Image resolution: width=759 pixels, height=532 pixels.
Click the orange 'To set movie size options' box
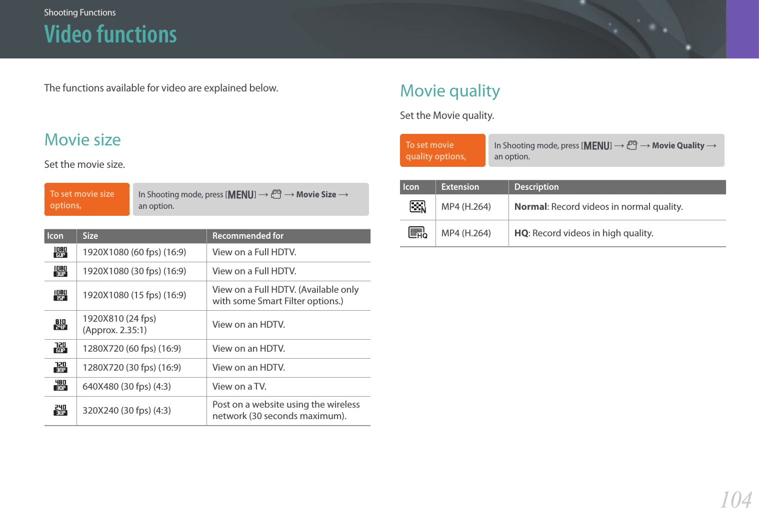pyautogui.click(x=87, y=199)
